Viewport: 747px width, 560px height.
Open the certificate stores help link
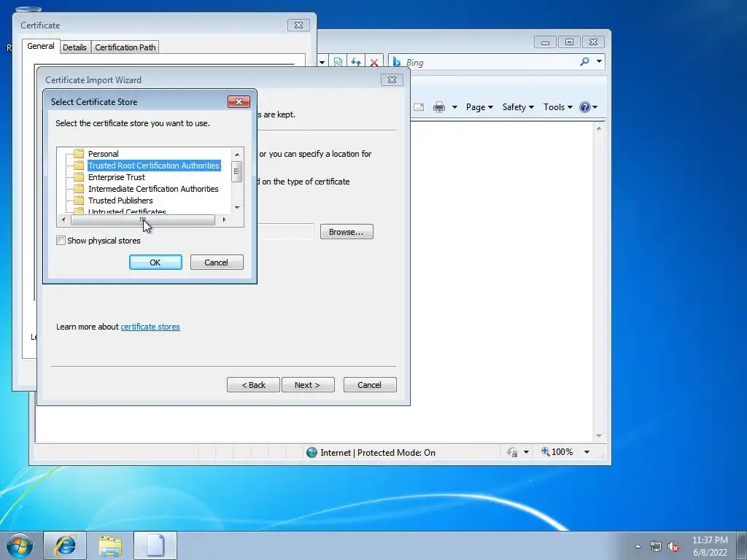point(150,327)
